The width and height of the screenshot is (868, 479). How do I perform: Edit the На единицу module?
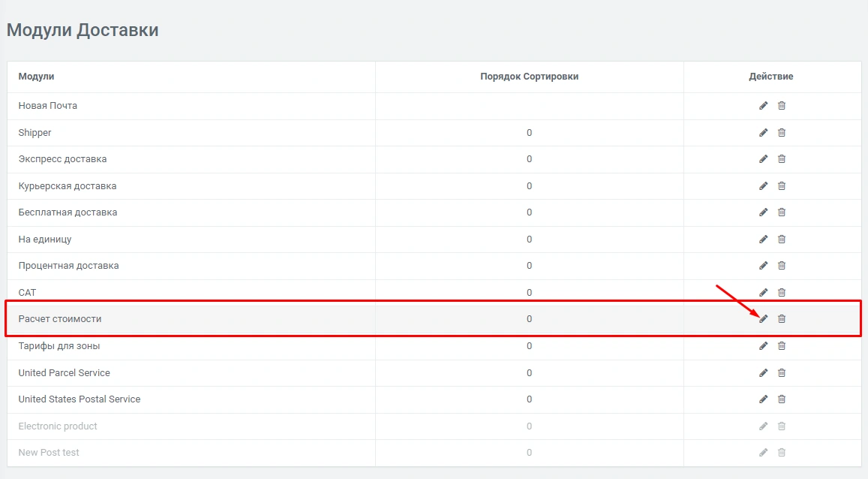763,239
